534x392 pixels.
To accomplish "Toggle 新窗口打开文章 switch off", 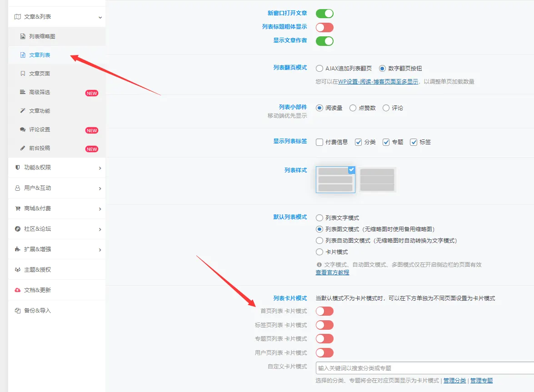I will coord(324,14).
